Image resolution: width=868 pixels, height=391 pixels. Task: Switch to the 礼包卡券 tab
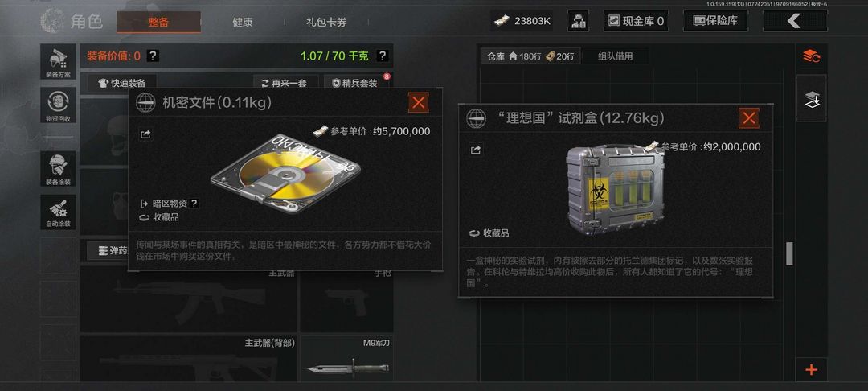[326, 23]
